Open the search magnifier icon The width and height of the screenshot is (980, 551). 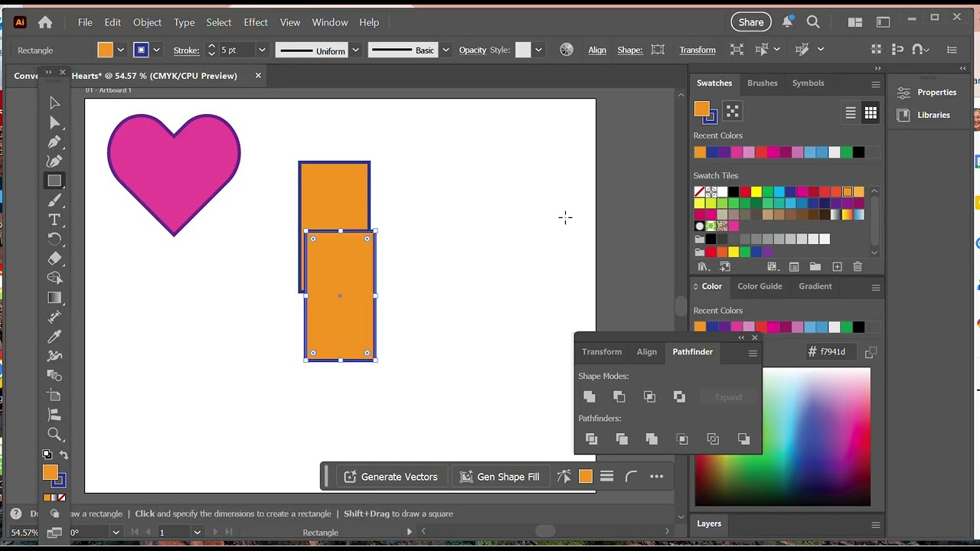[813, 22]
